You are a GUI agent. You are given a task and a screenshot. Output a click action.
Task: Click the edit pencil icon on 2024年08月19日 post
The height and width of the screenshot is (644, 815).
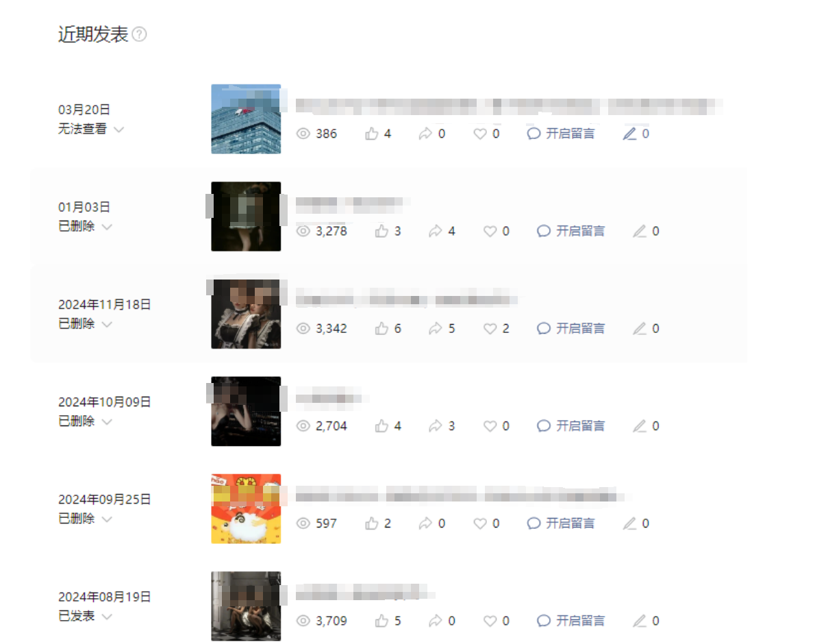pos(639,621)
